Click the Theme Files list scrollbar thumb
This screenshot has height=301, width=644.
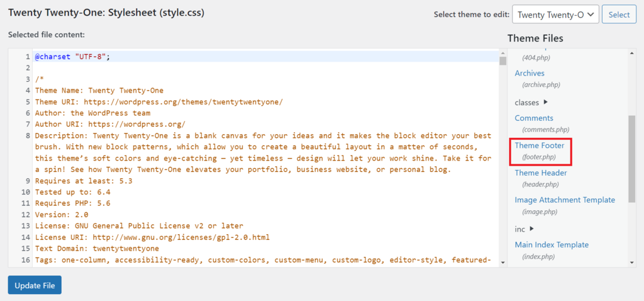click(631, 157)
